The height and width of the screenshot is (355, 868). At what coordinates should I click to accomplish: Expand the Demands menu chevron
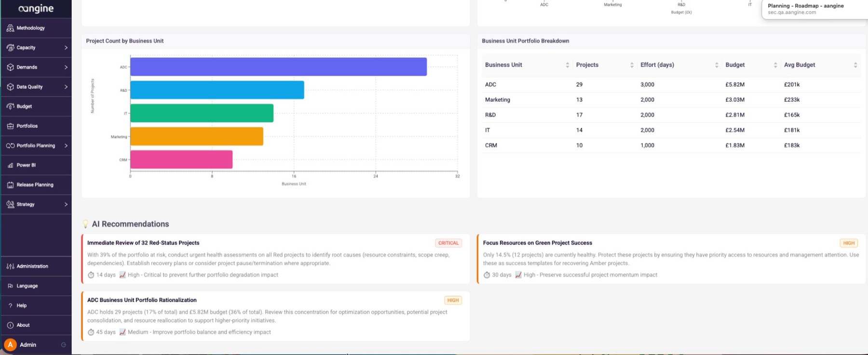66,68
